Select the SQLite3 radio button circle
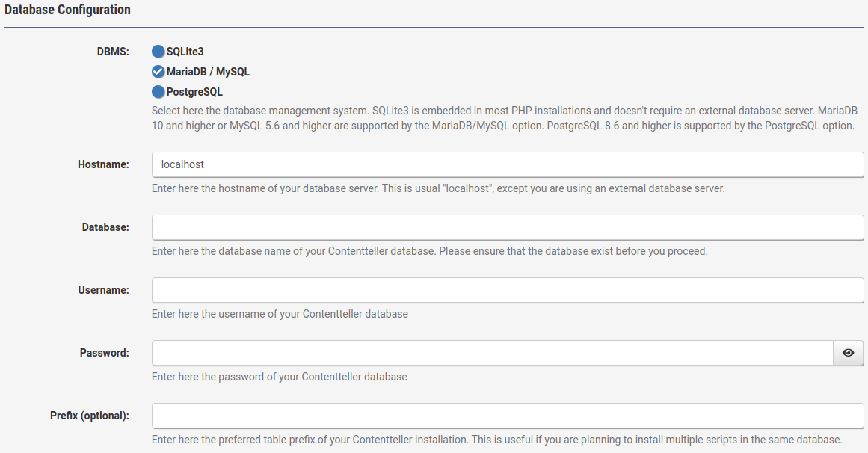868x453 pixels. tap(158, 52)
